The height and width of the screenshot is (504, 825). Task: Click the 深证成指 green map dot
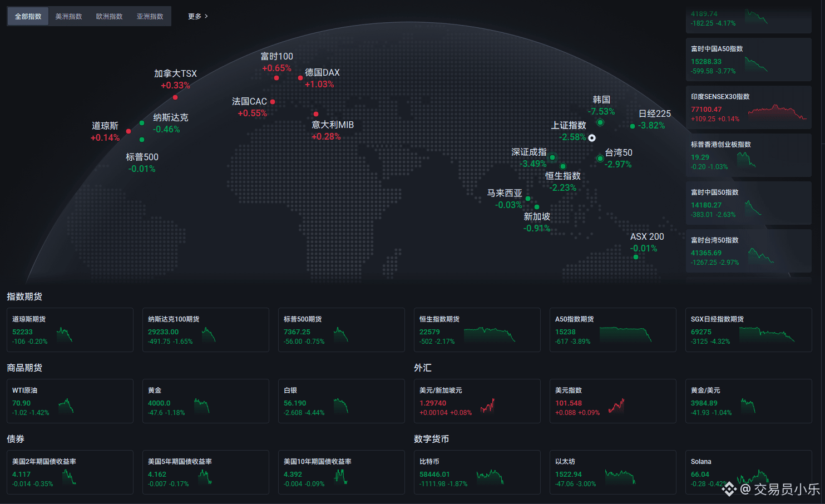tap(552, 157)
